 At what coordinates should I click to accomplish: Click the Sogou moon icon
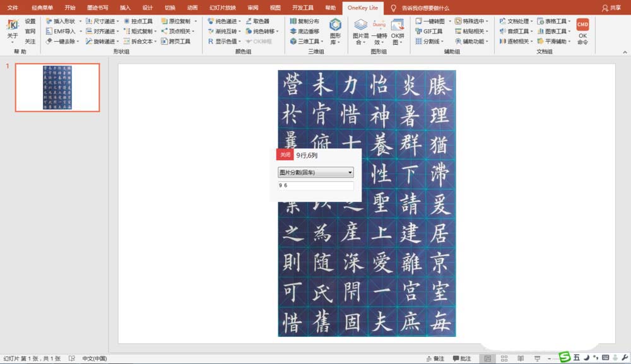(x=586, y=357)
